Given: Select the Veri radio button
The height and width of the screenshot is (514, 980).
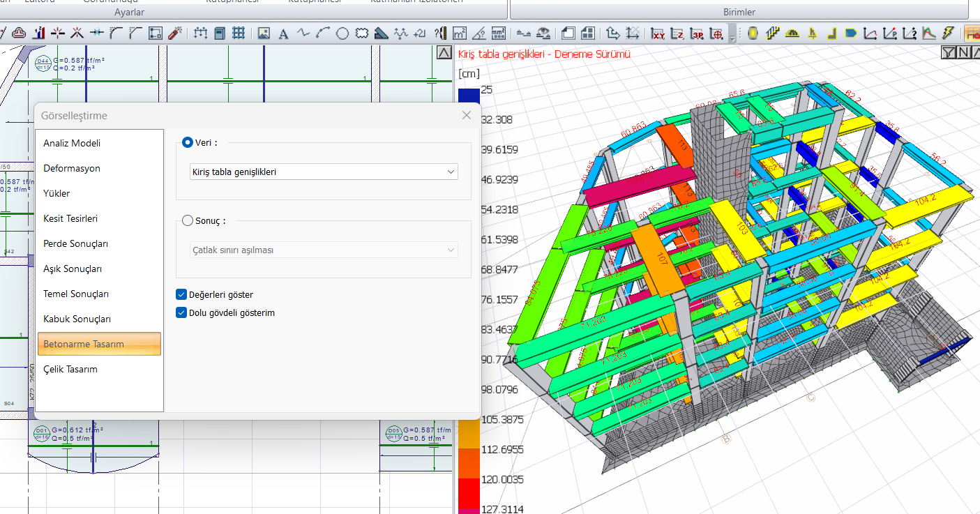Looking at the screenshot, I should click(x=187, y=142).
